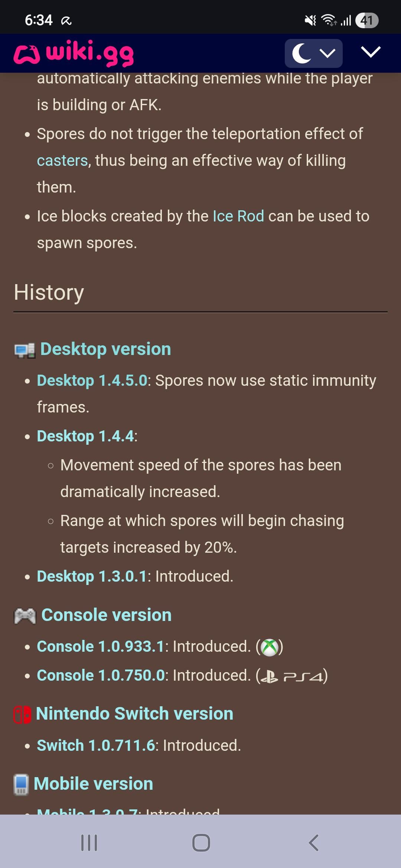401x868 pixels.
Task: Open Switch 1.0.711.6 version page
Action: coord(96,746)
